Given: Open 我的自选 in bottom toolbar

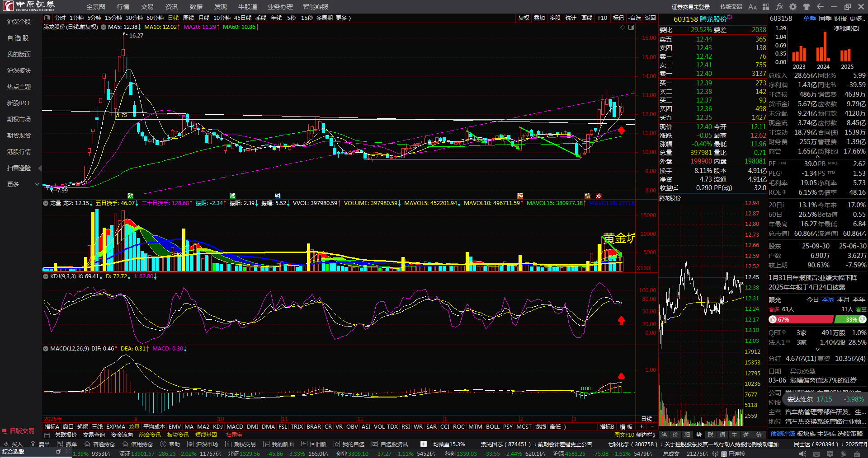Looking at the screenshot, I should 349,444.
